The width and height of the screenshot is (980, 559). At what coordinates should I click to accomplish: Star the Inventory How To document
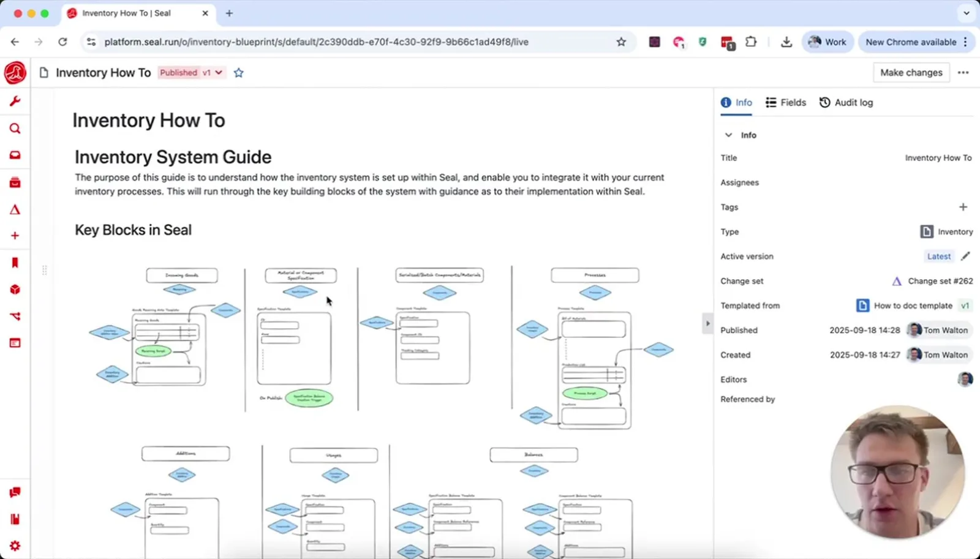(x=238, y=73)
